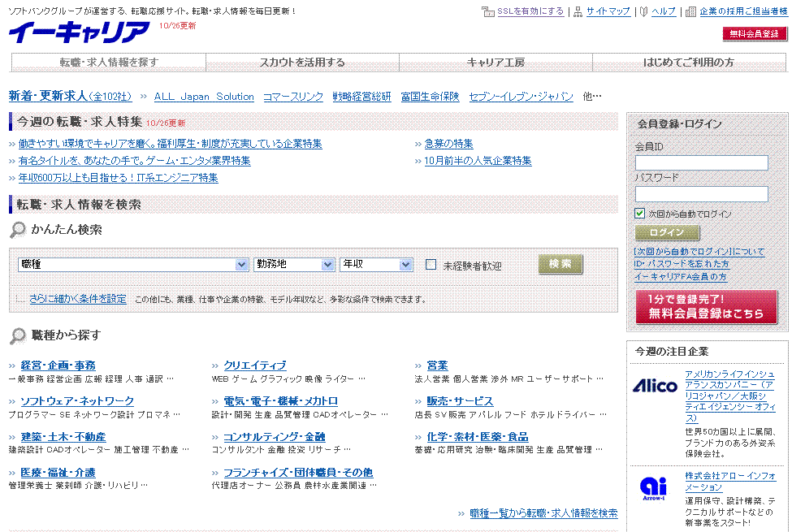Open 働きやすい環境でキャリアを磨く特集 link
The image size is (792, 532).
pos(171,144)
